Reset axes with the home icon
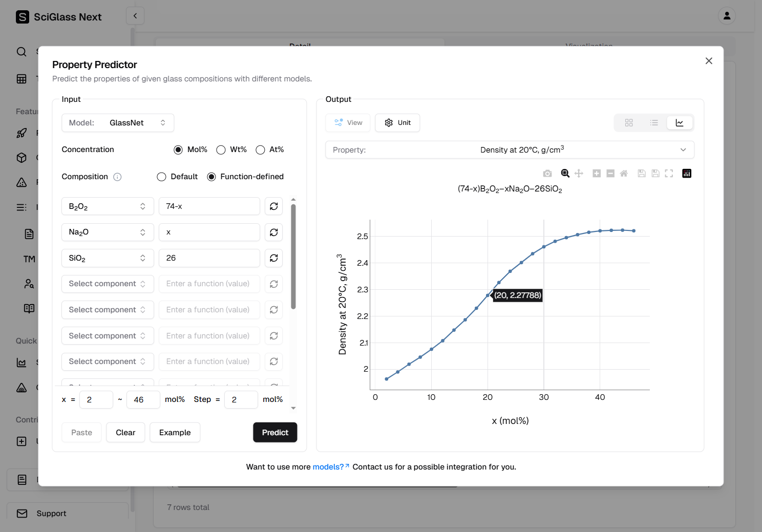The width and height of the screenshot is (762, 532). [624, 174]
